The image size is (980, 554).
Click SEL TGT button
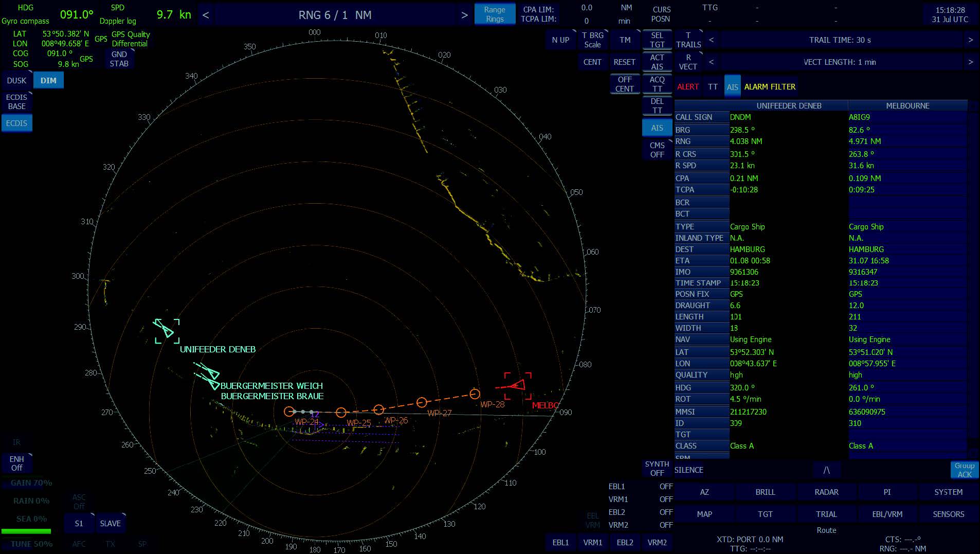coord(657,40)
